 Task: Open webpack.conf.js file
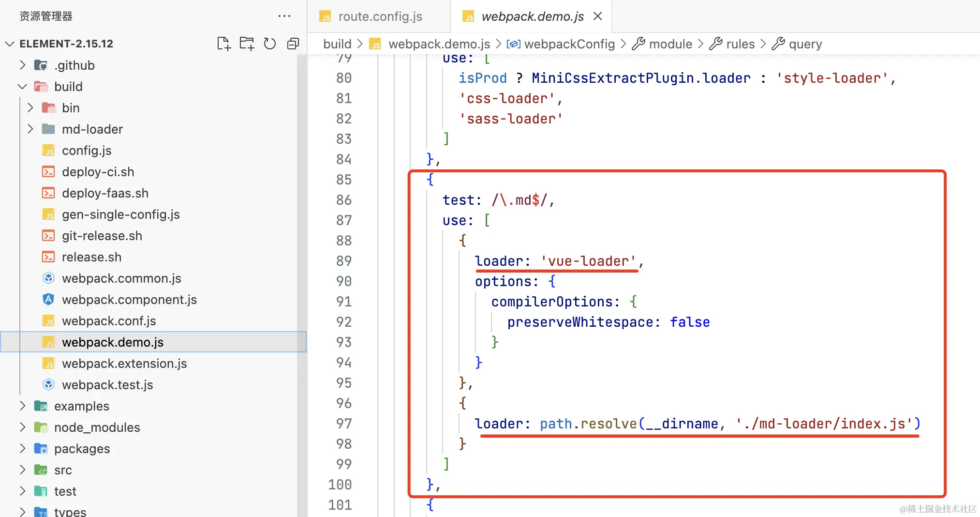[x=109, y=321]
